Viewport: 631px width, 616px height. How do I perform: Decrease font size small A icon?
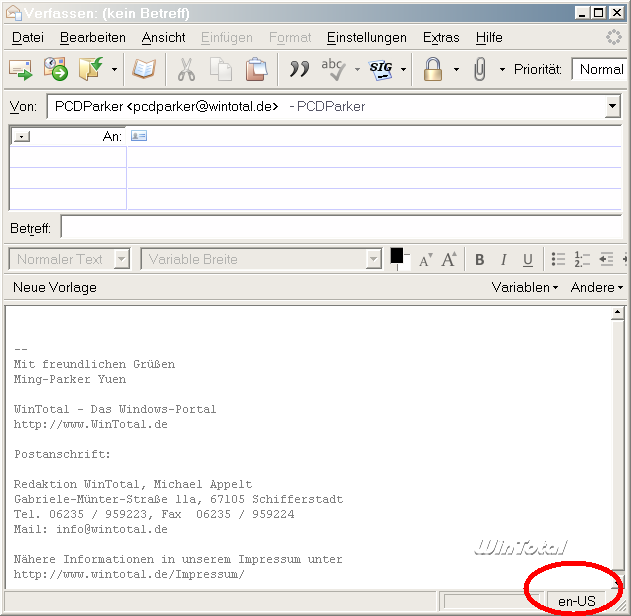pos(425,260)
